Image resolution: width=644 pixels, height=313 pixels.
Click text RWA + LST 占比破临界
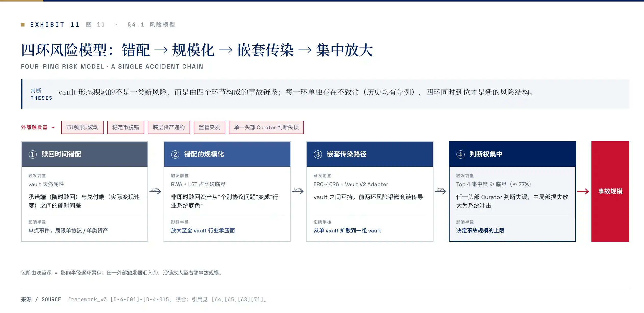coord(198,184)
